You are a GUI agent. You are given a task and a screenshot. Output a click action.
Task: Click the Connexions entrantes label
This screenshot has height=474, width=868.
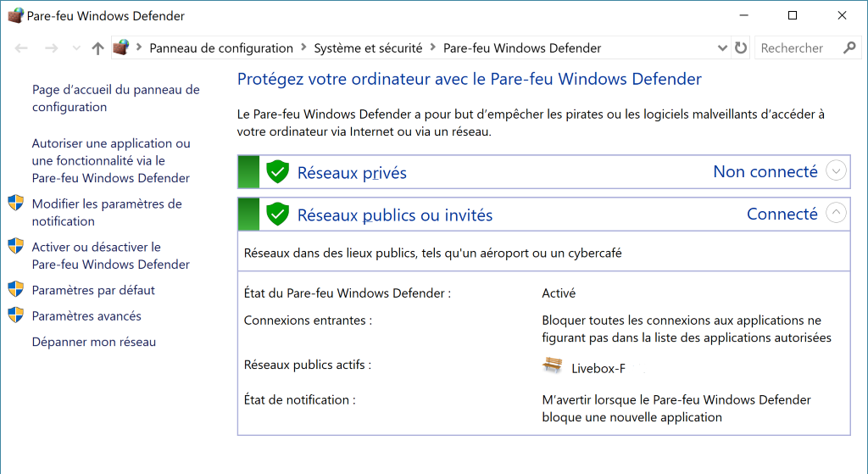point(308,321)
